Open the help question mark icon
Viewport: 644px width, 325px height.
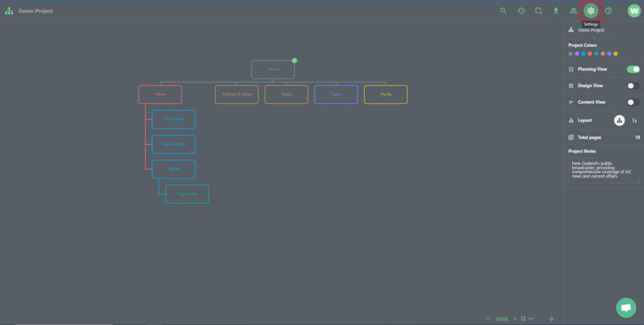pyautogui.click(x=608, y=11)
